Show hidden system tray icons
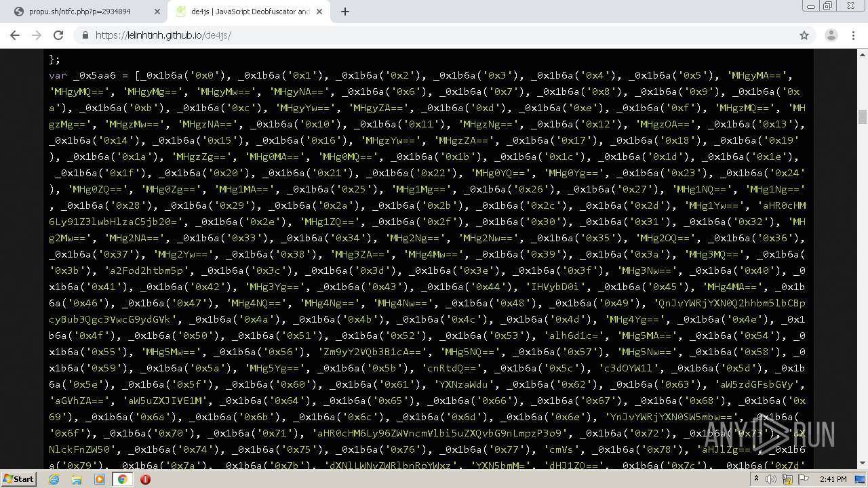Viewport: 868px width, 488px height. [x=756, y=479]
